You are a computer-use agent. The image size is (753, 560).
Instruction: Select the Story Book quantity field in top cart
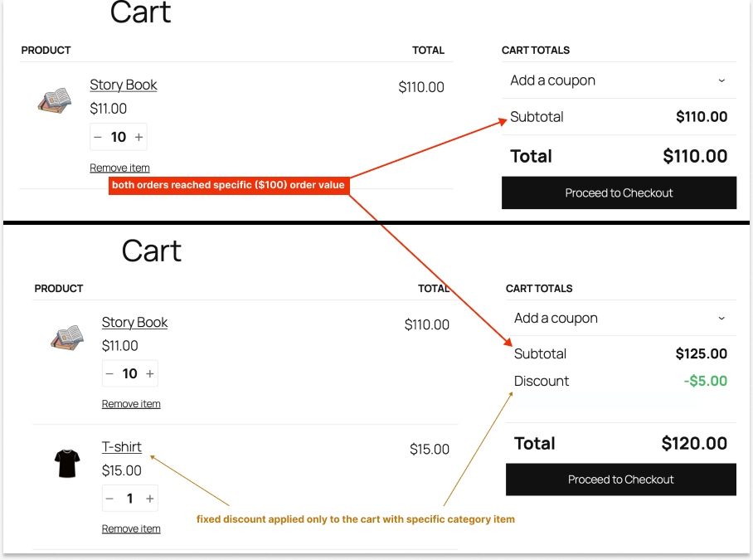pos(119,136)
